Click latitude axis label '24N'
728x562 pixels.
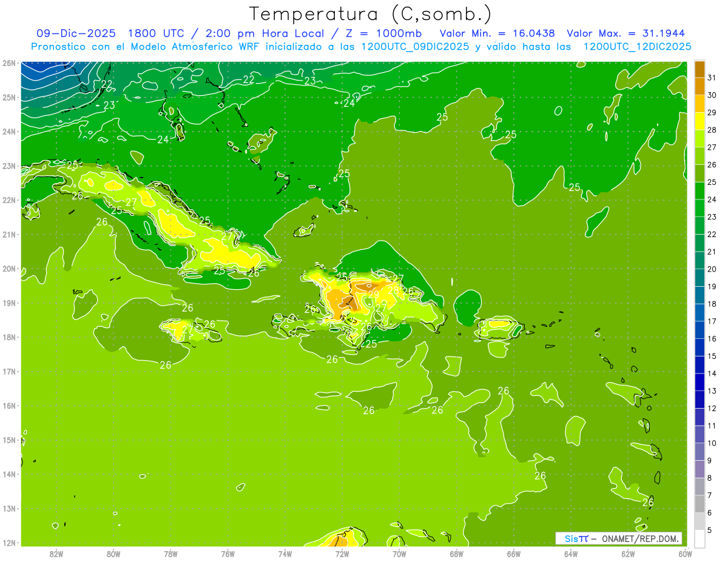(x=8, y=132)
